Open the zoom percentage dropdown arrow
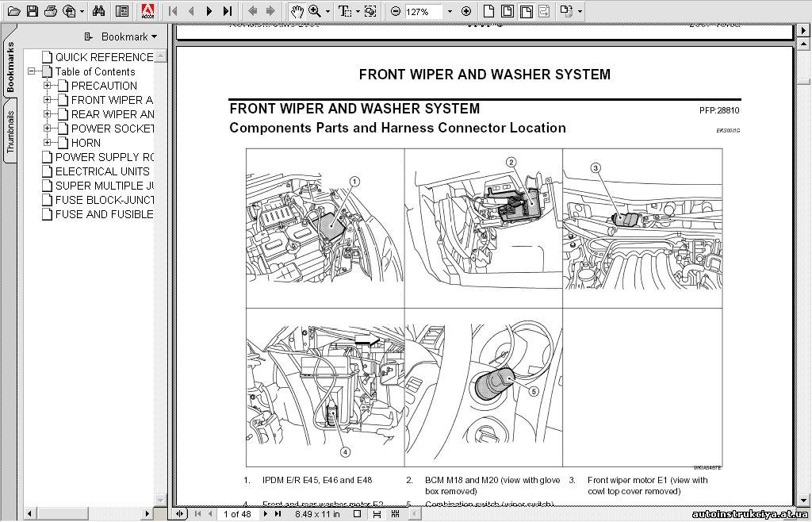 pyautogui.click(x=450, y=11)
